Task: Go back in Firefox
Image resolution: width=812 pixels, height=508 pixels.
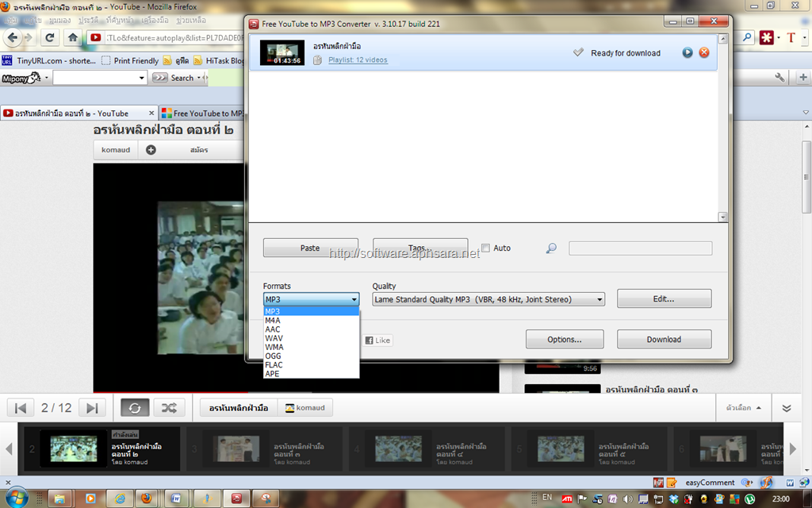Action: tap(13, 37)
